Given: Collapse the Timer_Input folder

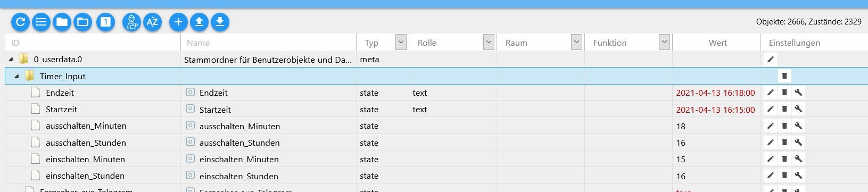Looking at the screenshot, I should (x=16, y=76).
